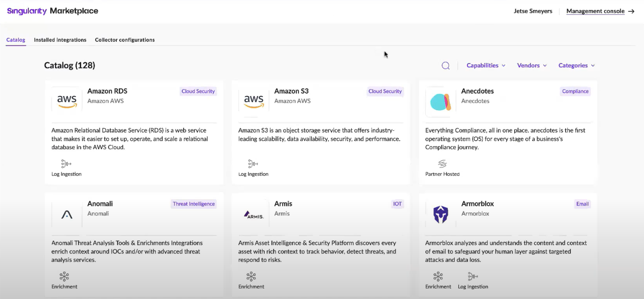Open Collector configurations tab
The width and height of the screenshot is (644, 299).
tap(125, 40)
